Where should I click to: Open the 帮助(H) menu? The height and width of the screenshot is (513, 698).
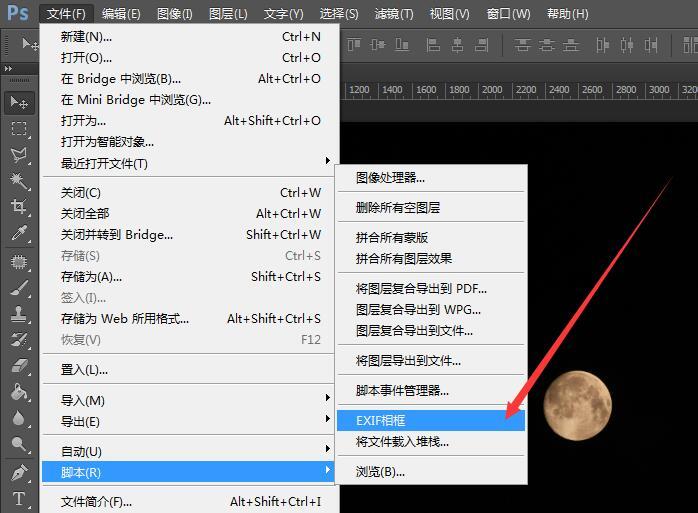click(568, 14)
